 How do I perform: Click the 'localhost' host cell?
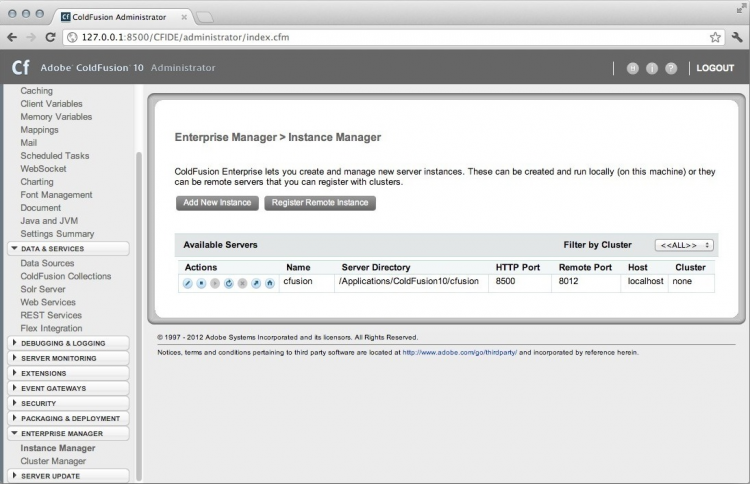click(x=645, y=281)
